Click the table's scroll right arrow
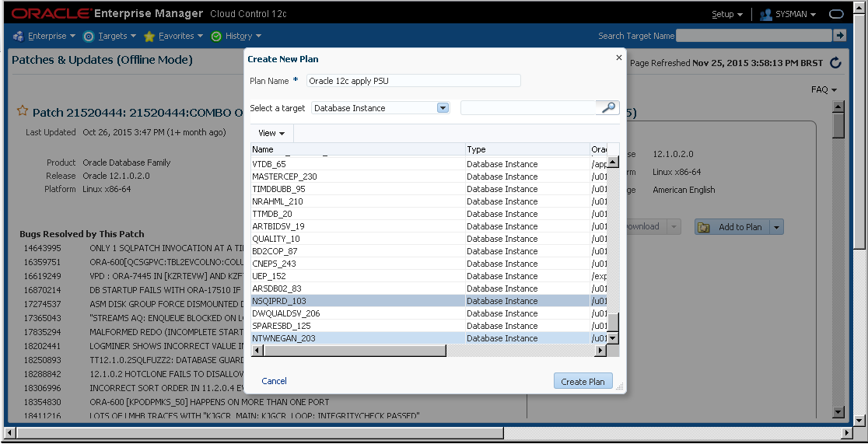The image size is (868, 444). 600,351
